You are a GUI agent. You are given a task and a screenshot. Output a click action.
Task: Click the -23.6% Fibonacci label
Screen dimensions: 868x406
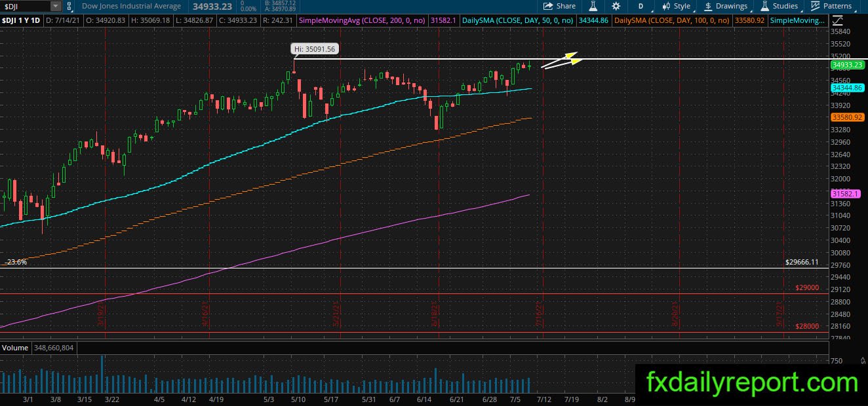pos(16,262)
